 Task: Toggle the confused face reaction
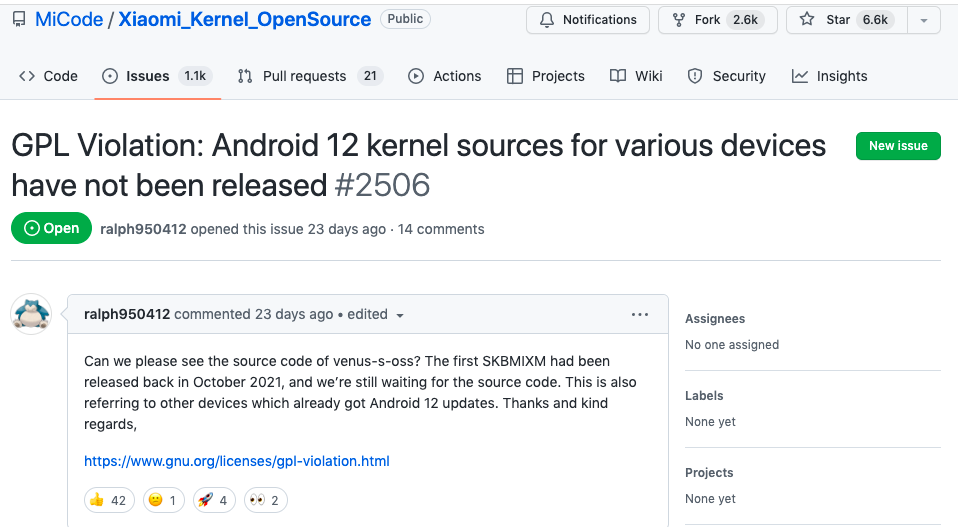coord(163,500)
